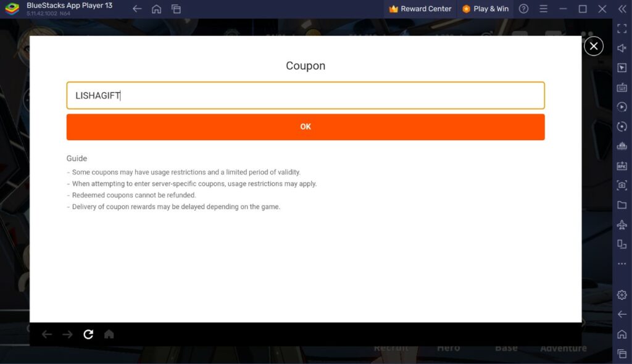Open the hamburger menu
Image resolution: width=632 pixels, height=364 pixels.
(543, 9)
